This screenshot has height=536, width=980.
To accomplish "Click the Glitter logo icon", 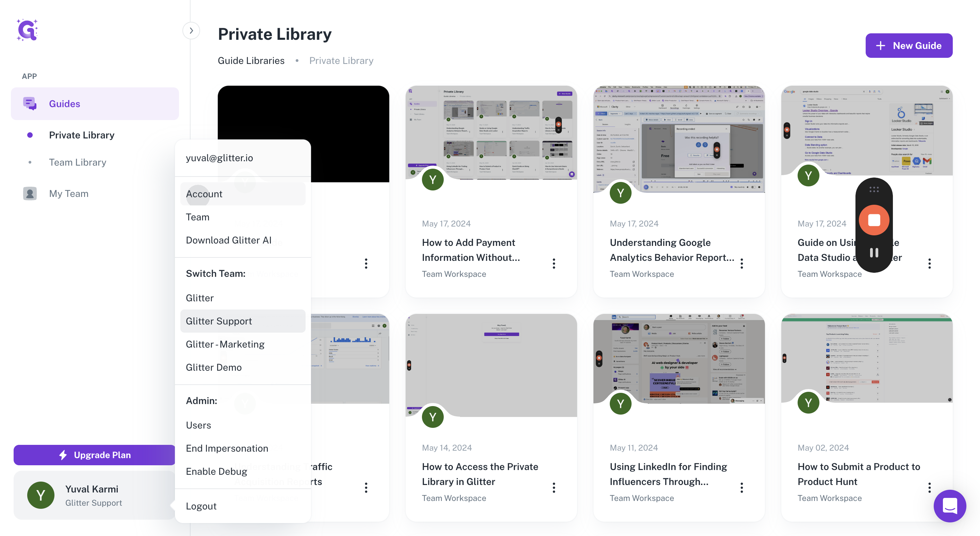I will pyautogui.click(x=27, y=30).
